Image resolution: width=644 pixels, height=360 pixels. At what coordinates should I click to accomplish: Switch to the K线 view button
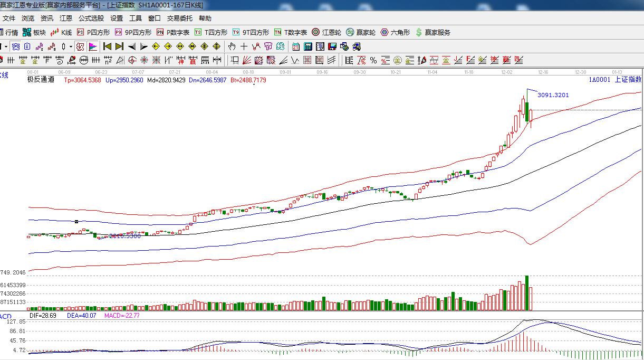(61, 32)
